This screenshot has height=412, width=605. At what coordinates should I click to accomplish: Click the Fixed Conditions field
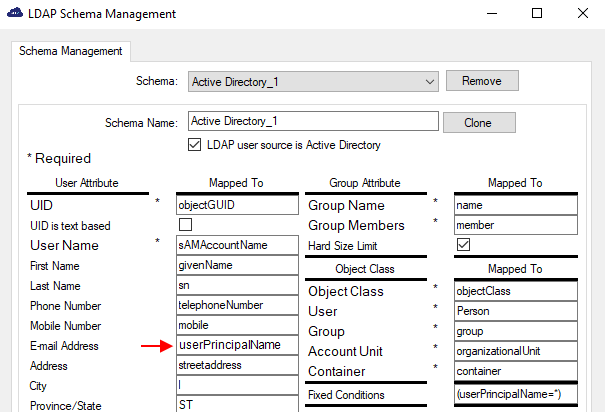point(515,394)
